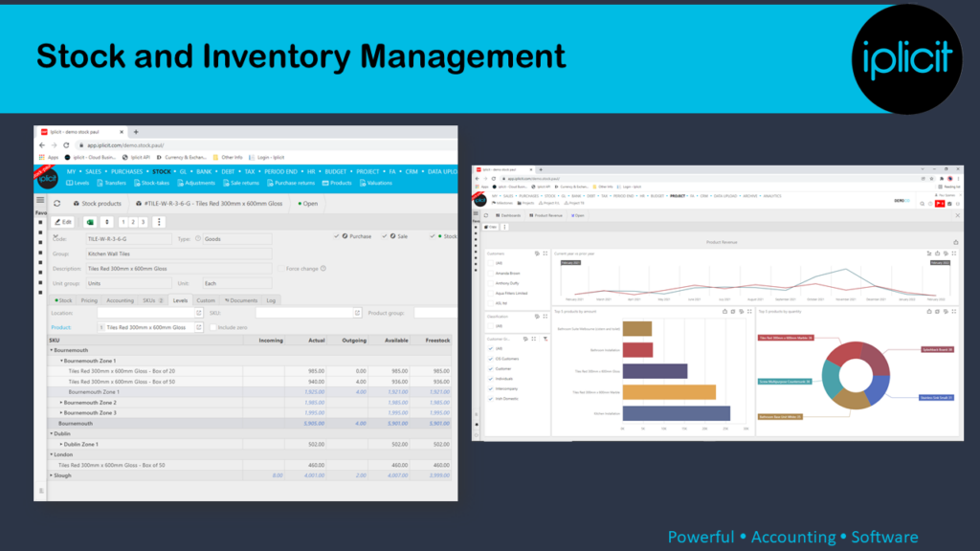Maximize the Current year vs prior year chart
Viewport: 980px width, 551px height.
954,253
